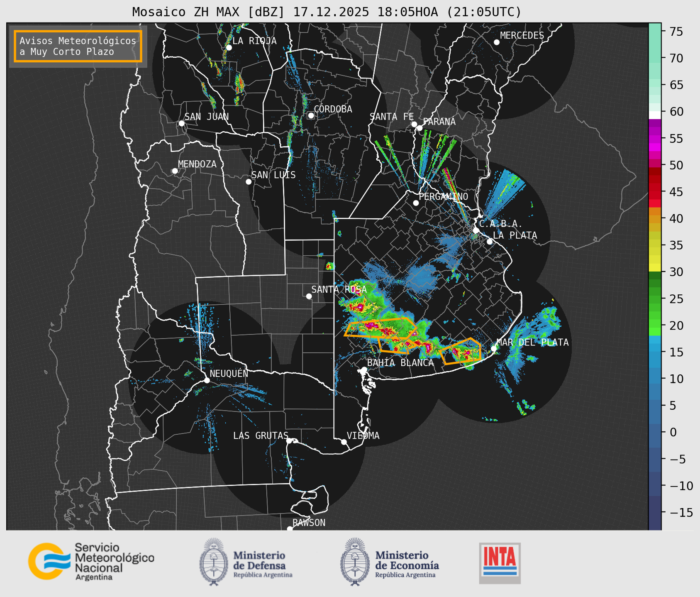Click the LA PLATA city label
This screenshot has width=700, height=597.
point(515,235)
